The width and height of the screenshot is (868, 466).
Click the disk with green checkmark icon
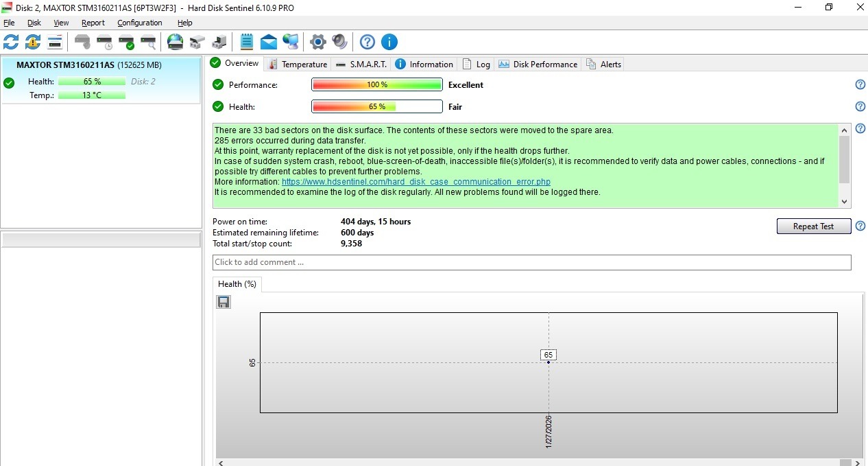[x=126, y=42]
